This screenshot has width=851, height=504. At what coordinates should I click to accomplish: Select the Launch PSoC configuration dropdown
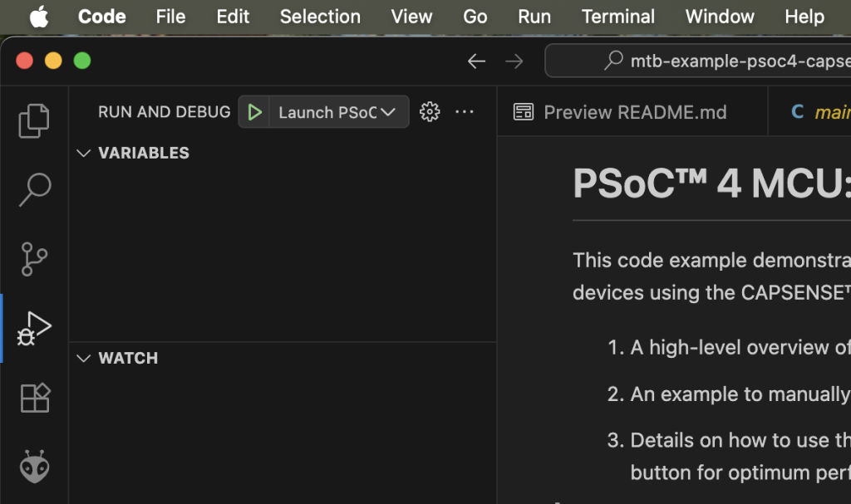click(339, 112)
